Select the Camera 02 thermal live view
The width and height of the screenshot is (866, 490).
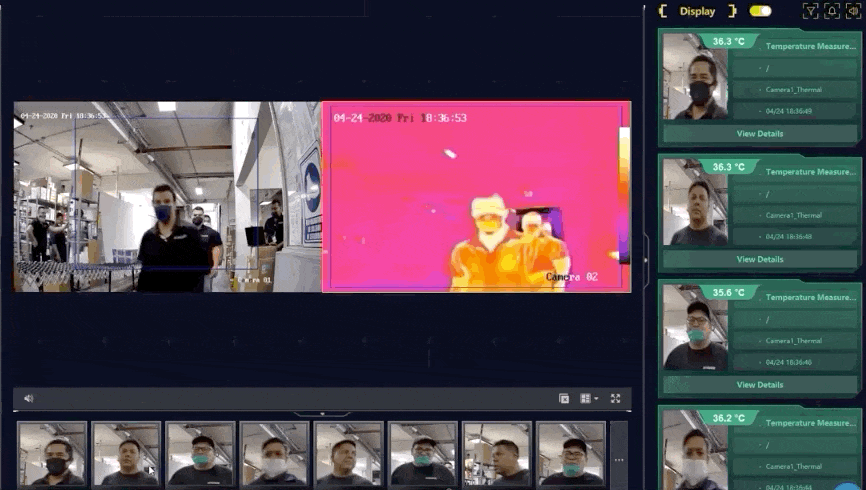click(x=476, y=196)
